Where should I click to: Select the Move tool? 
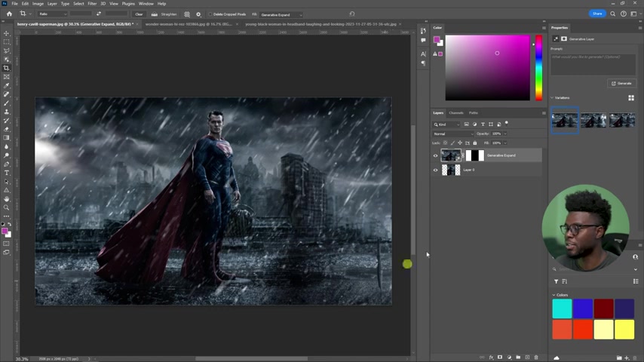click(x=6, y=33)
